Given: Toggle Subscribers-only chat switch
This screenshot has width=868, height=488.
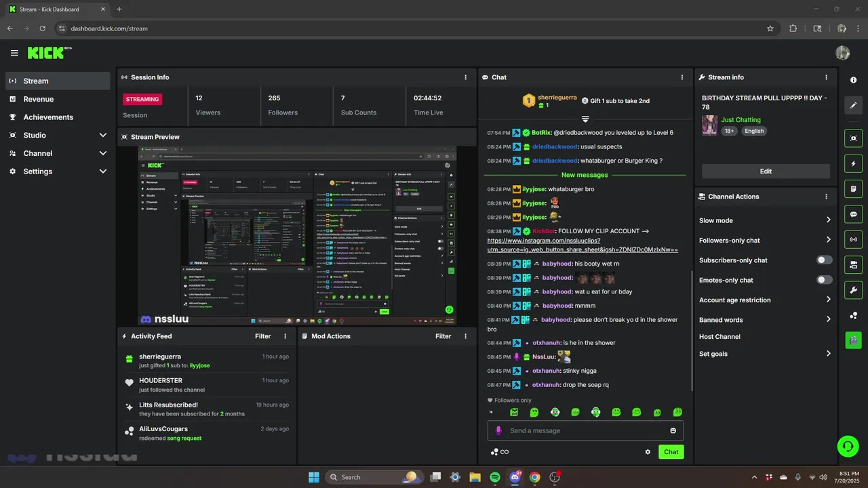Looking at the screenshot, I should [x=825, y=260].
